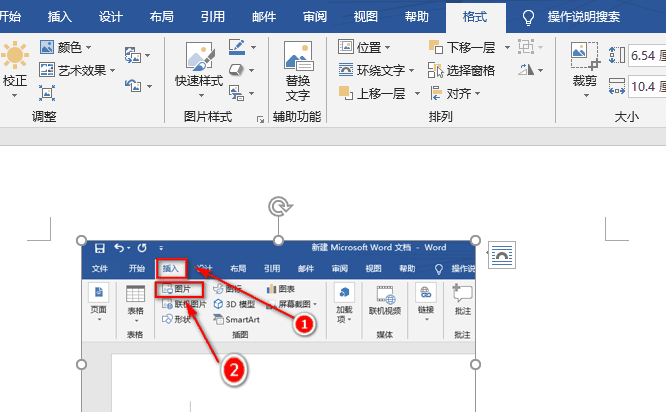The image size is (666, 412).
Task: Expand the picture effects dropdown arrow
Action: (251, 70)
